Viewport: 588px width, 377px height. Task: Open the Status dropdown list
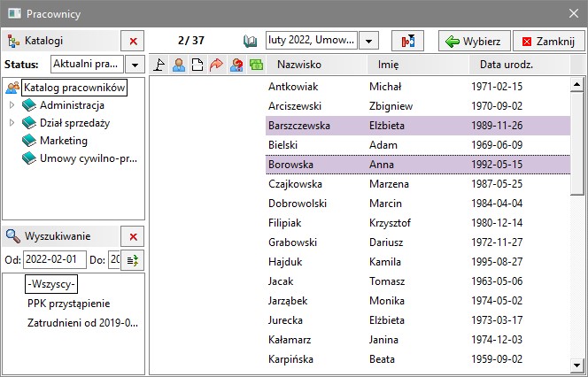(135, 65)
